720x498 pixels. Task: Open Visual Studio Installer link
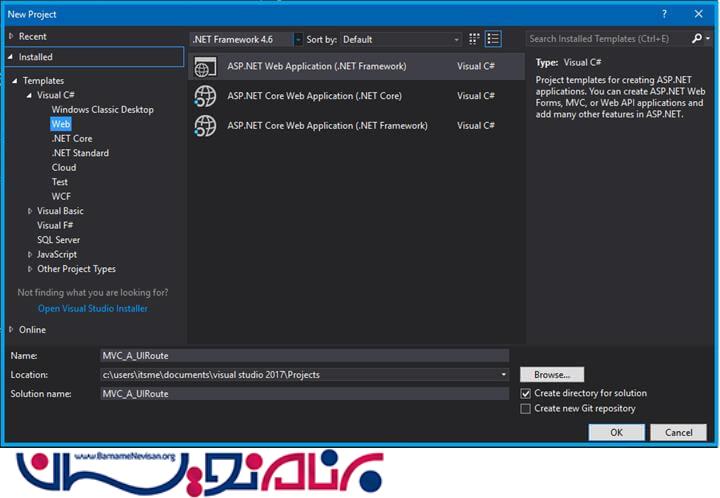(92, 309)
